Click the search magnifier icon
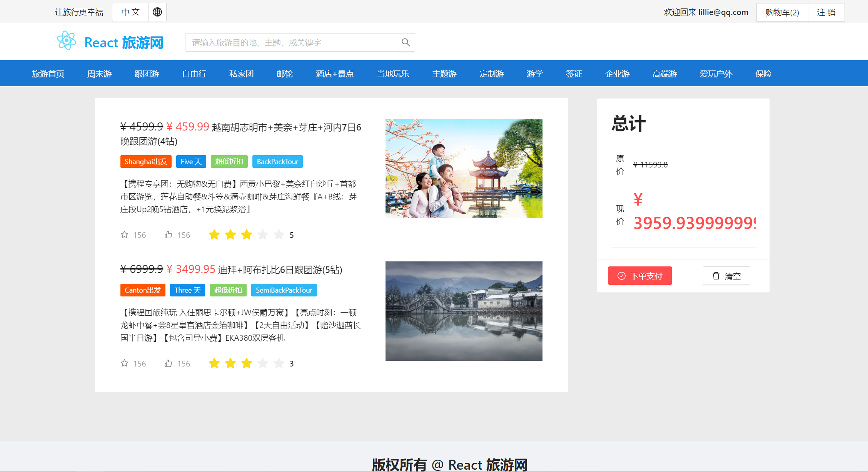Screen dimensions: 868x472 click(x=406, y=42)
